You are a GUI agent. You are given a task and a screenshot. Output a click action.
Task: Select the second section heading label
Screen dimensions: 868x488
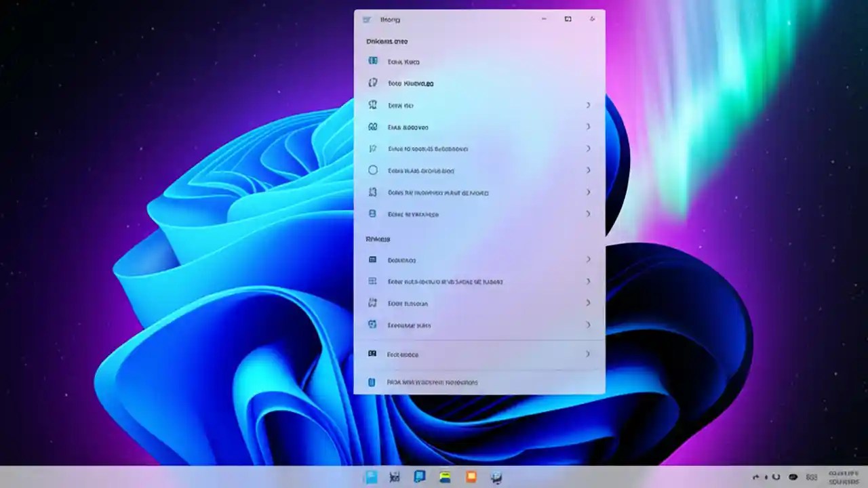click(378, 239)
